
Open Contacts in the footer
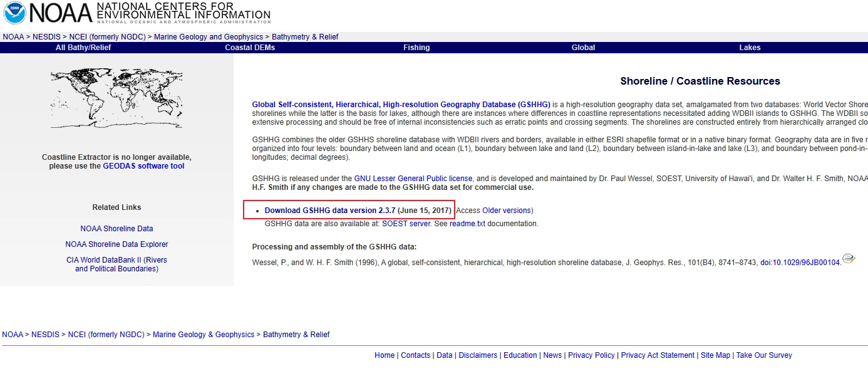pos(416,355)
